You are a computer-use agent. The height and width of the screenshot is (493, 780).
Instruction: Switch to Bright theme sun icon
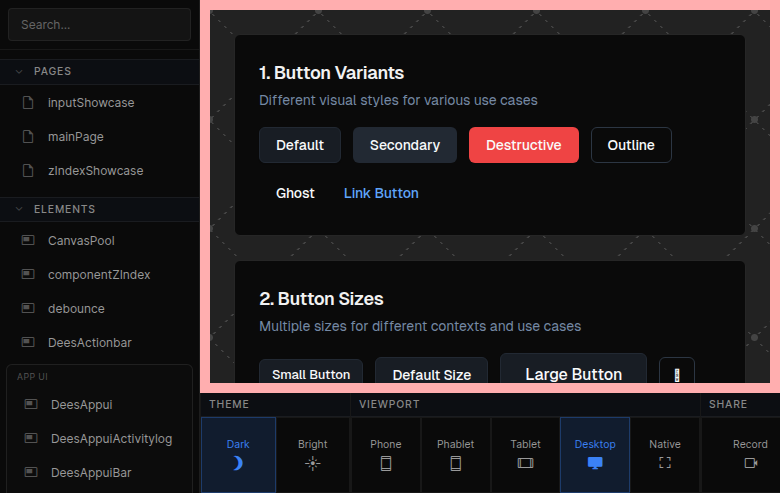coord(313,463)
